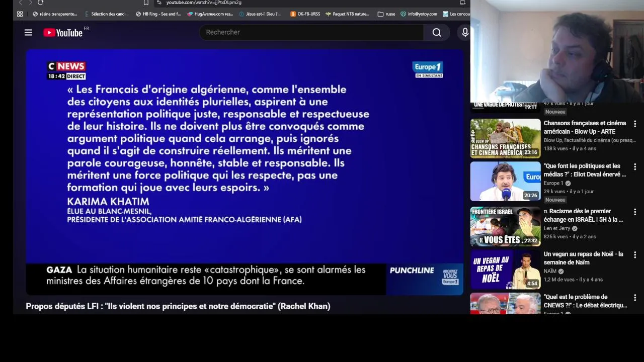
Task: Go forward in browser history
Action: pyautogui.click(x=30, y=3)
